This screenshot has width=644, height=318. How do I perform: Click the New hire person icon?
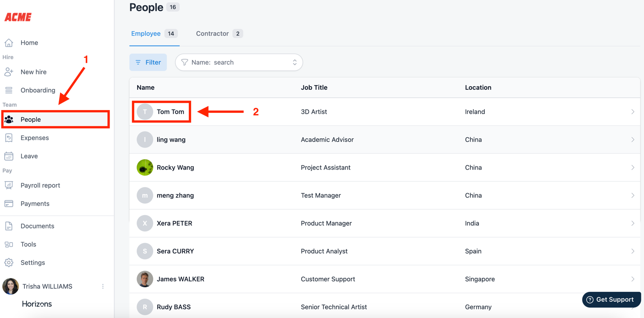(9, 72)
